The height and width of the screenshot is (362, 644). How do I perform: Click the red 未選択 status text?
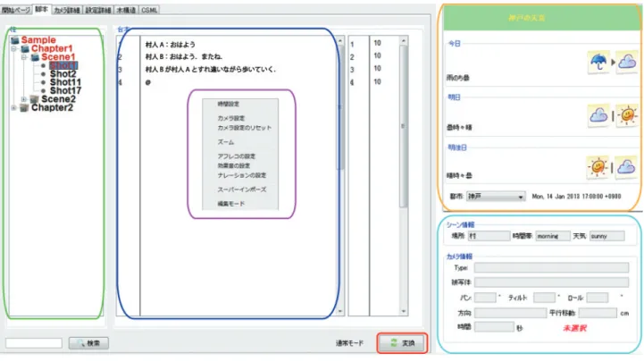click(574, 328)
